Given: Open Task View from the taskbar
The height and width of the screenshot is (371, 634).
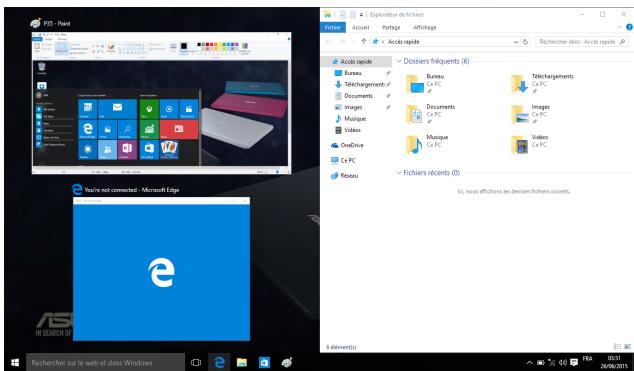Looking at the screenshot, I should pyautogui.click(x=196, y=363).
